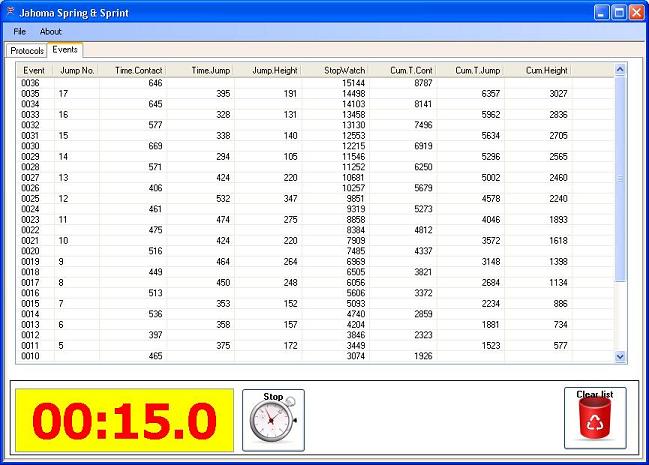Click the StopWatch column header
649x465 pixels.
click(x=336, y=70)
